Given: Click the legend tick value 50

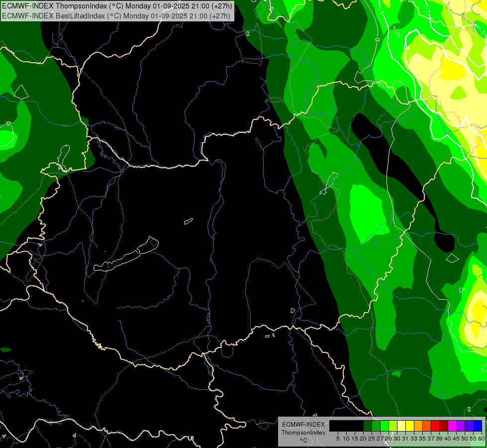Looking at the screenshot, I should point(465,439).
